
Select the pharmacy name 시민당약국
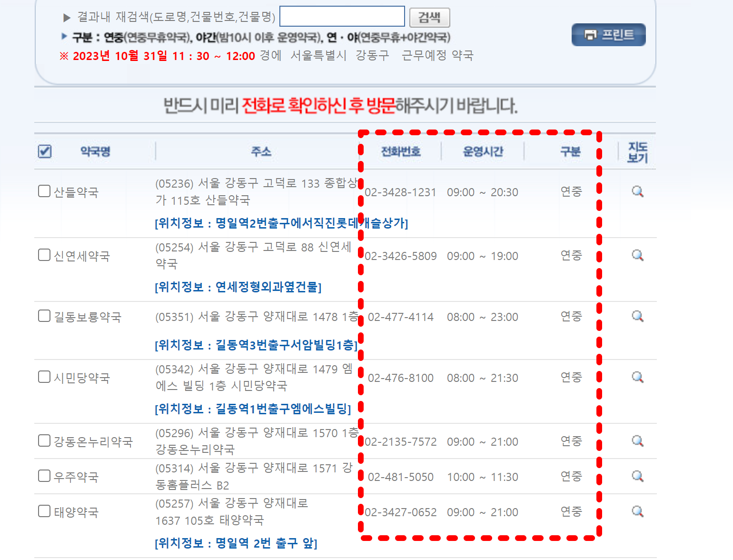pyautogui.click(x=82, y=378)
